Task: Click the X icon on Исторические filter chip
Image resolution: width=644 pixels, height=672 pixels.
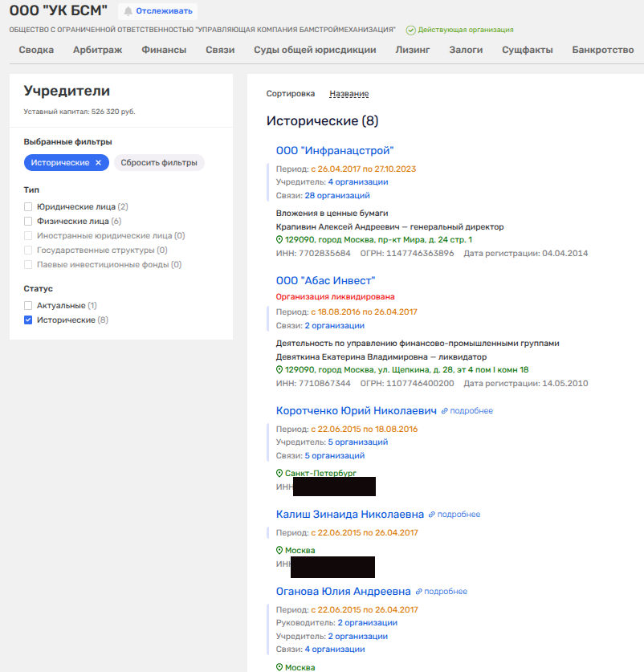Action: coord(98,163)
